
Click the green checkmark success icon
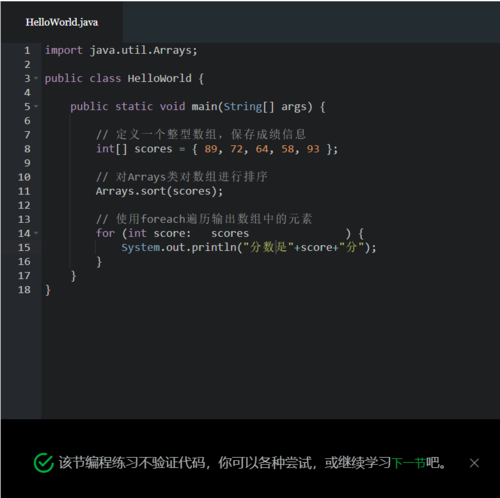click(43, 463)
